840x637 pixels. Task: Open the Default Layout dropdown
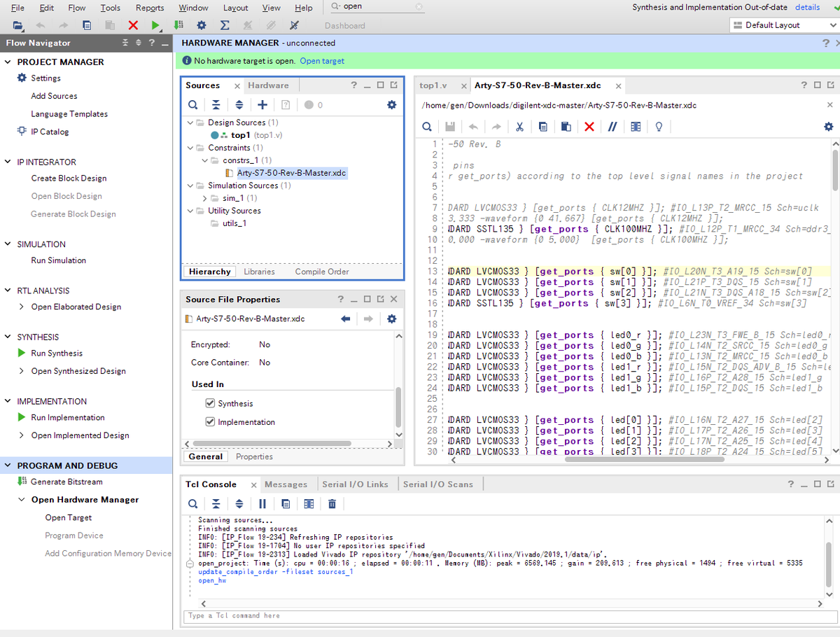click(783, 25)
